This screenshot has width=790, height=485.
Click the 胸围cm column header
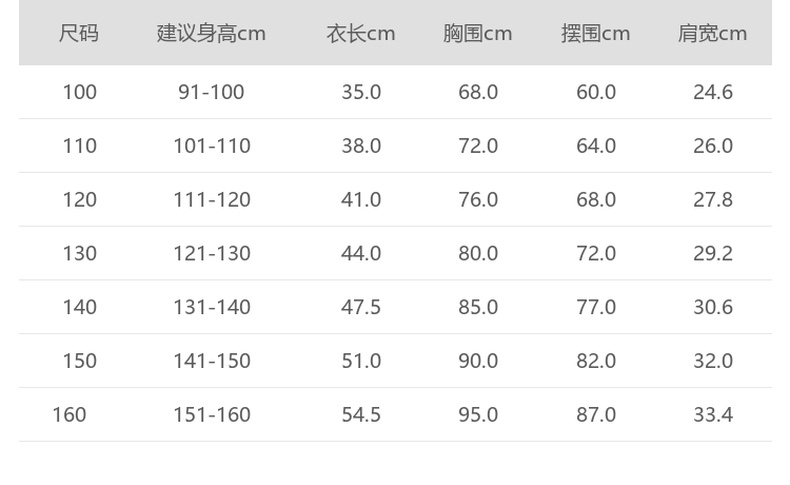[x=478, y=33]
